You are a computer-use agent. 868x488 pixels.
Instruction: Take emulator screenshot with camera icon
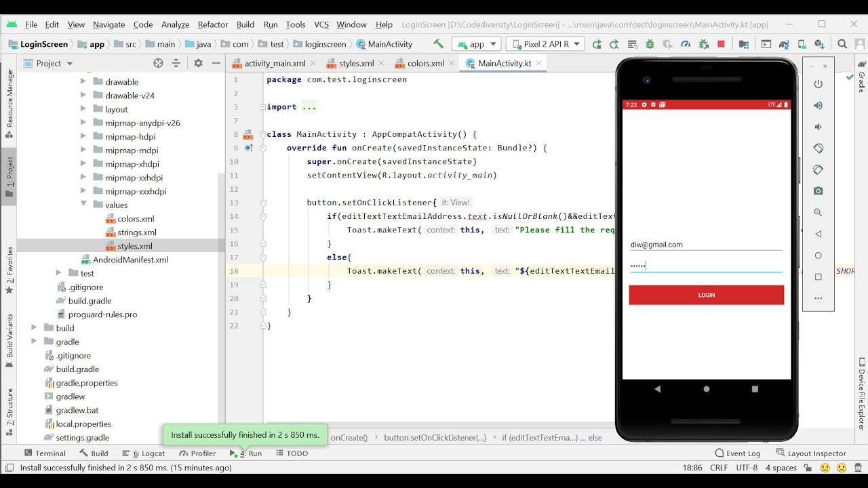pos(818,191)
